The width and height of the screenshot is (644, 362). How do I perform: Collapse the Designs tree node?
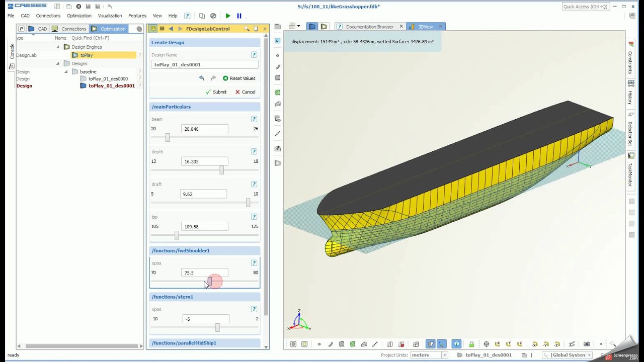click(x=58, y=63)
